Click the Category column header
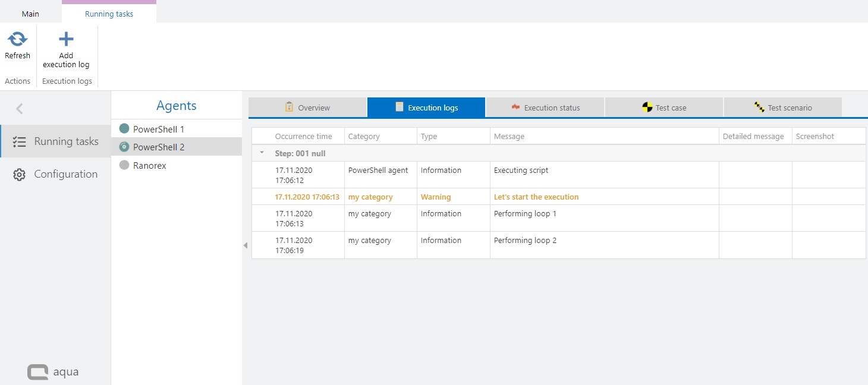 [x=364, y=137]
